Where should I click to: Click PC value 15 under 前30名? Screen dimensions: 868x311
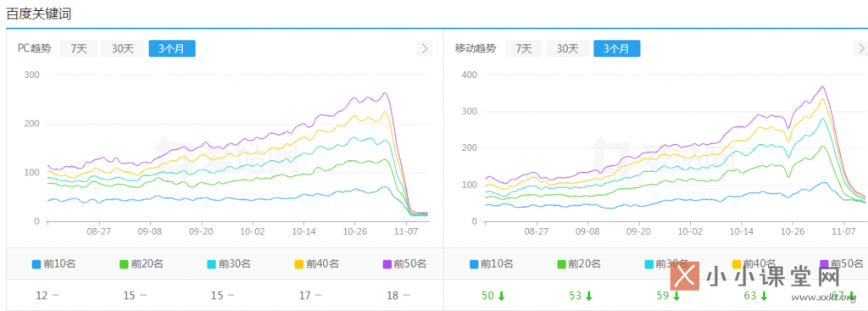click(x=217, y=296)
